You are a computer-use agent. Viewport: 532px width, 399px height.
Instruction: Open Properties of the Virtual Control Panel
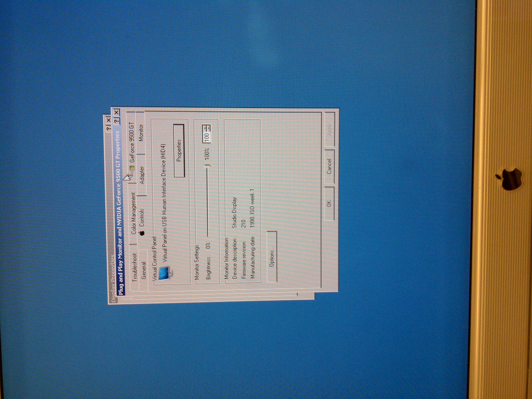coord(179,151)
